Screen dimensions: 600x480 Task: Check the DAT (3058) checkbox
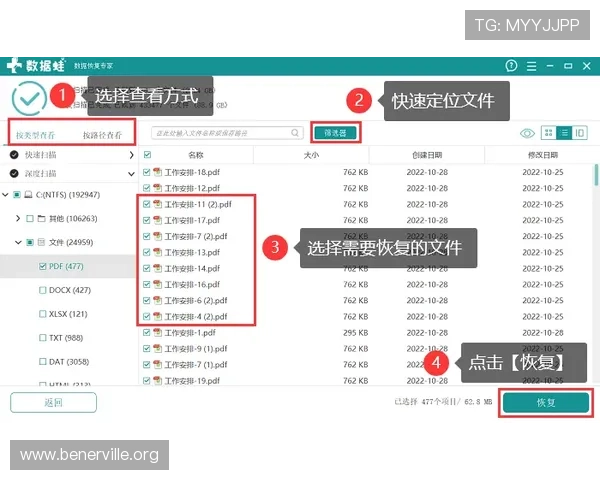[42, 361]
